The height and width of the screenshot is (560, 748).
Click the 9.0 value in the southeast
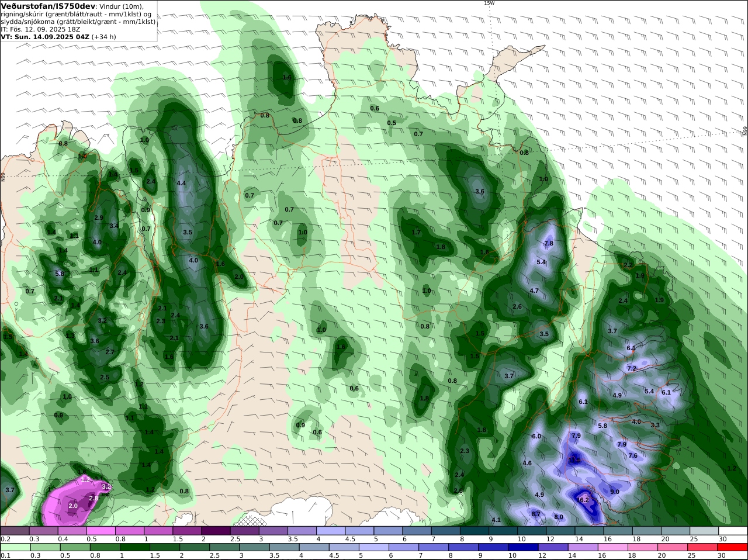pos(615,492)
